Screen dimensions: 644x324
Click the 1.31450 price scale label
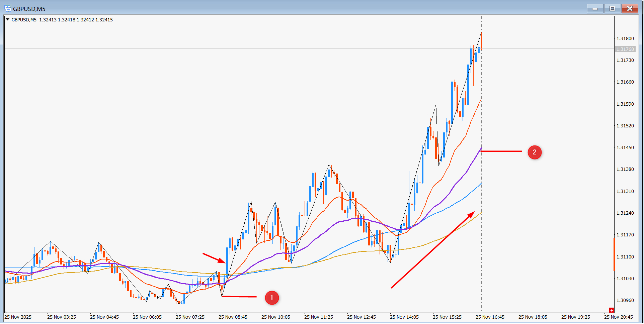pyautogui.click(x=625, y=147)
